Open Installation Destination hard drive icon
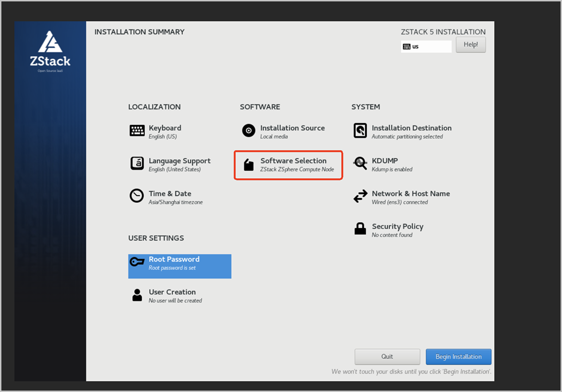Image resolution: width=562 pixels, height=392 pixels. click(x=360, y=131)
